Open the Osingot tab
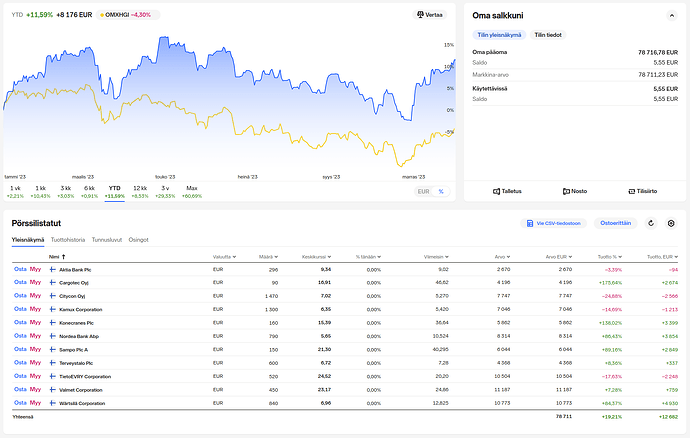 [x=138, y=240]
